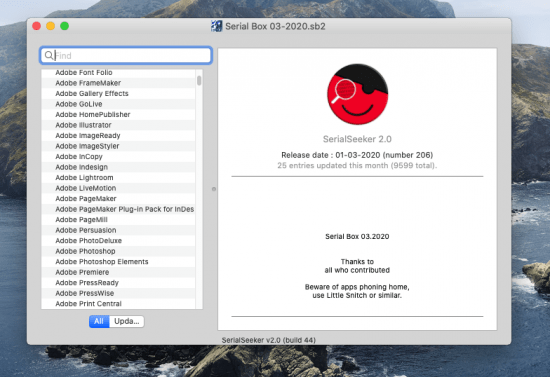The height and width of the screenshot is (377, 550).
Task: Click the magnifier icon in the search field
Action: (x=49, y=55)
